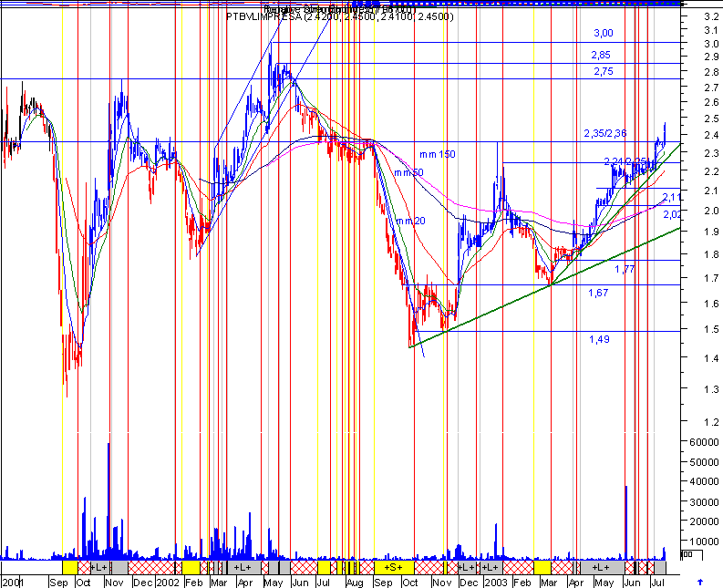Click the 1,77 support level label
This screenshot has width=723, height=588.
click(625, 269)
